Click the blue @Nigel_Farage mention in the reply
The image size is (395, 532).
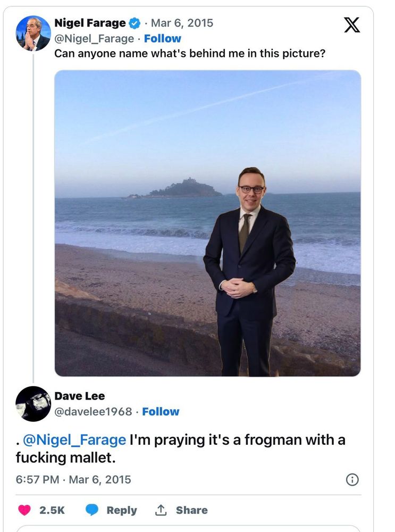coord(74,440)
